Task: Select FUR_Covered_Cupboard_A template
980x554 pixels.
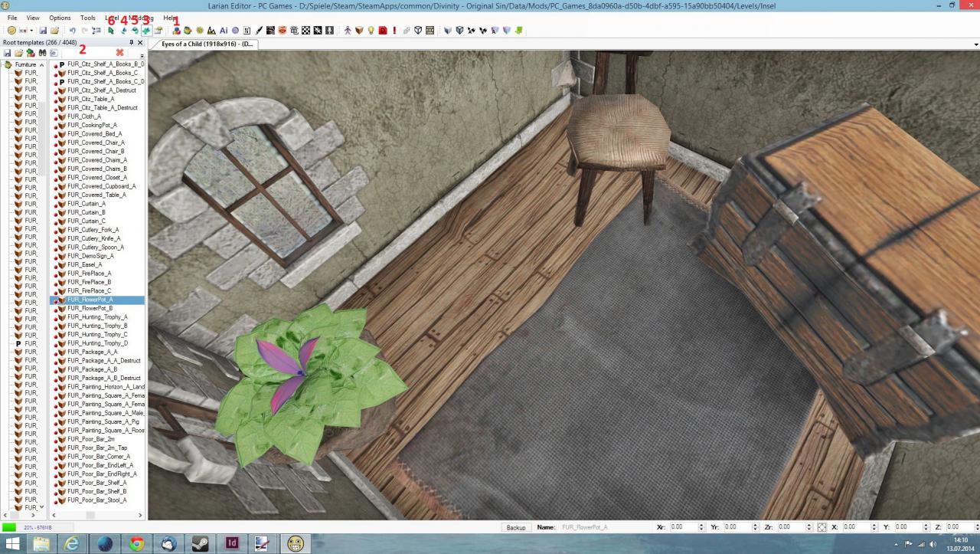Action: pos(101,186)
